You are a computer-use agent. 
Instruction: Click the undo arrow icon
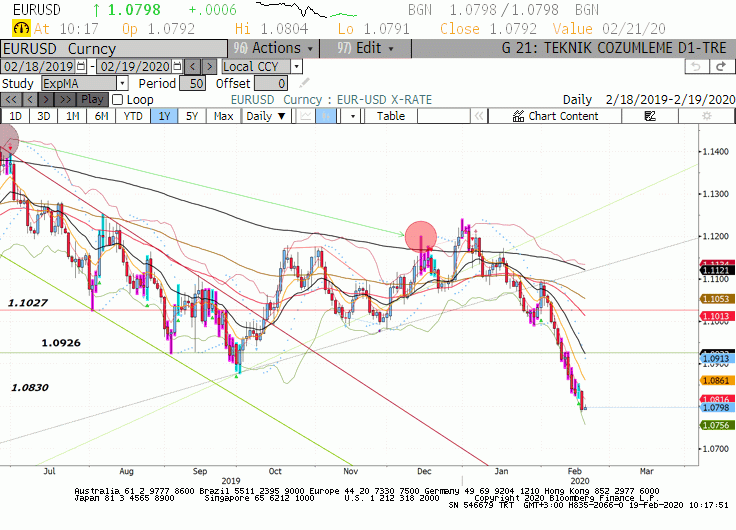[x=697, y=67]
